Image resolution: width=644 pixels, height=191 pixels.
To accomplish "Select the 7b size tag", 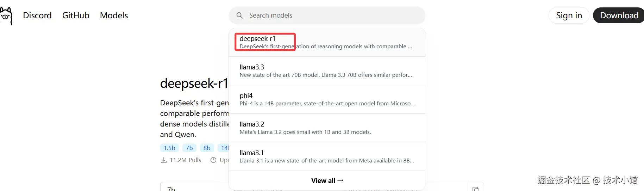I will pos(189,148).
